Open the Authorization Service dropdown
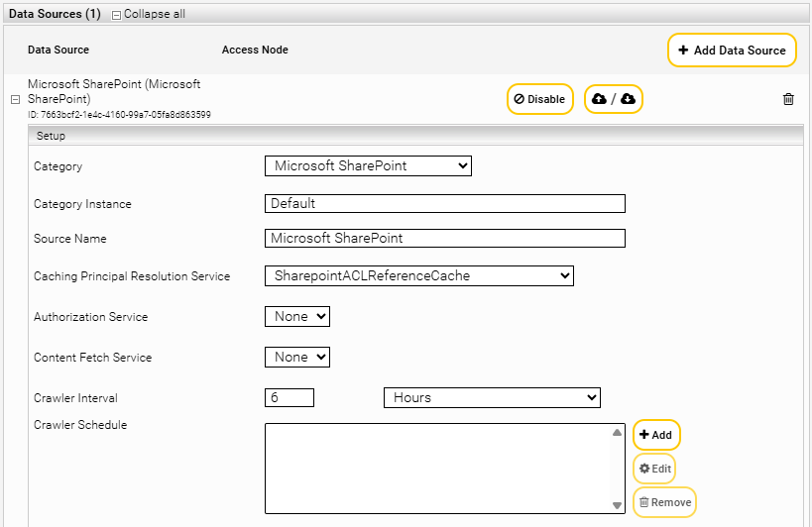 (296, 317)
